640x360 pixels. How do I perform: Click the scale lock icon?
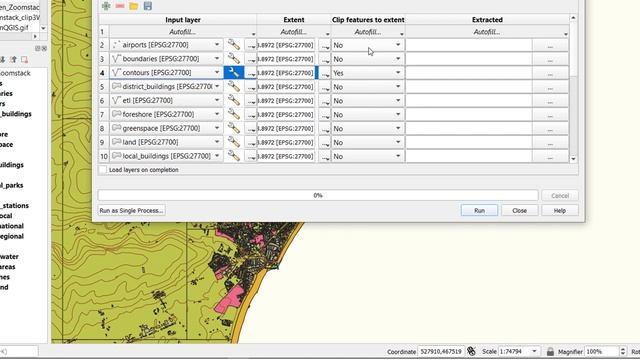pos(550,351)
